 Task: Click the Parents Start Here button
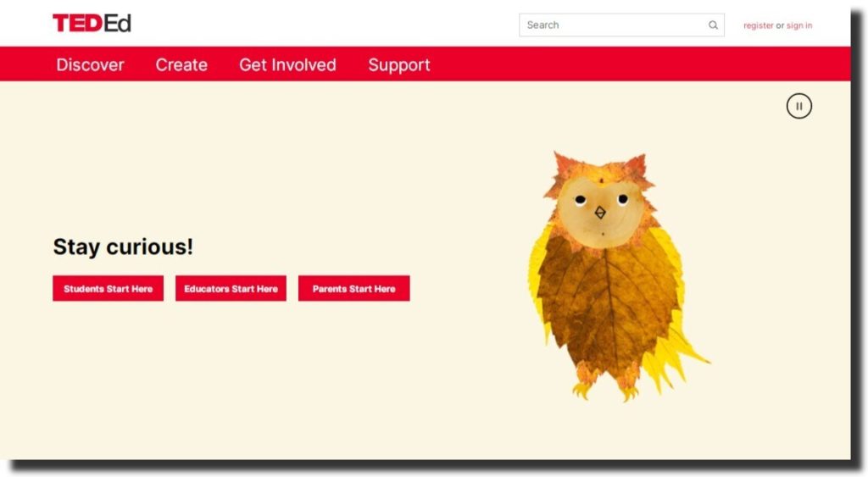[353, 289]
